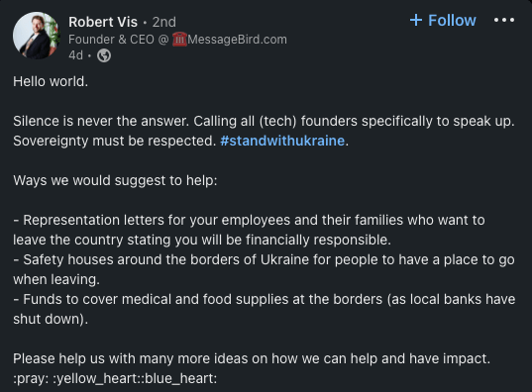The width and height of the screenshot is (532, 392).
Task: Click the :pray: emoji shortcode text
Action: click(x=31, y=378)
